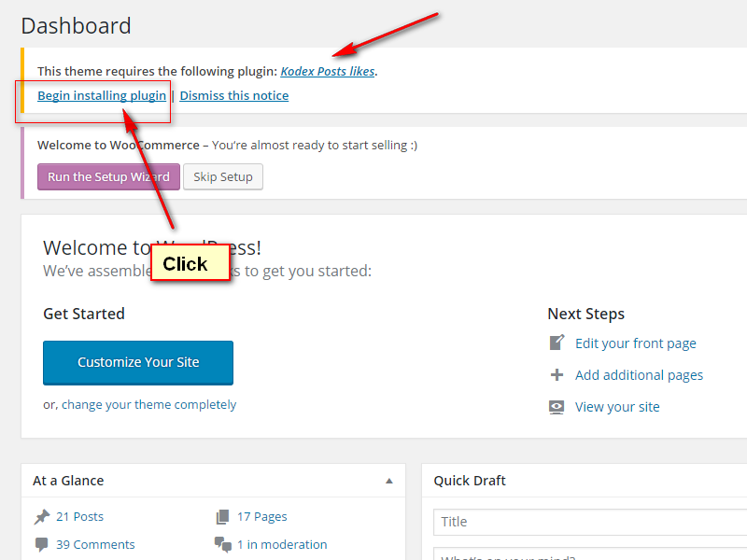Select the Add additional pages link

(640, 375)
